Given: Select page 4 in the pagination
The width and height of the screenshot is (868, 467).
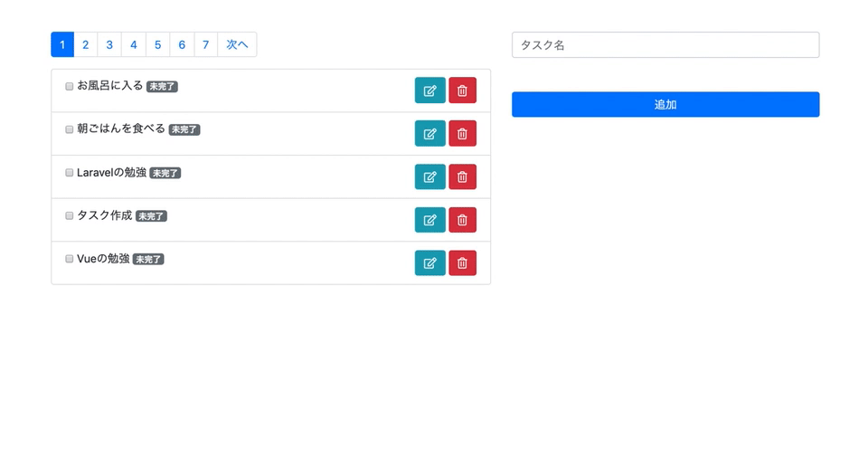Looking at the screenshot, I should (134, 44).
